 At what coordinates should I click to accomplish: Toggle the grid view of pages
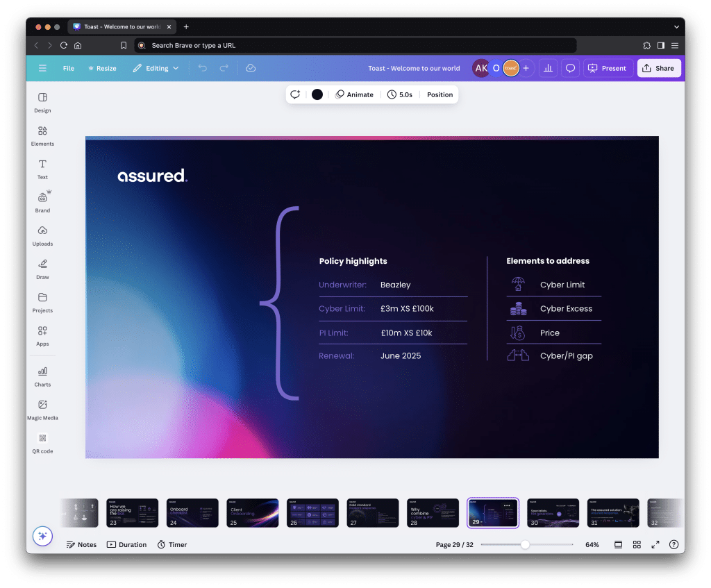(x=637, y=544)
